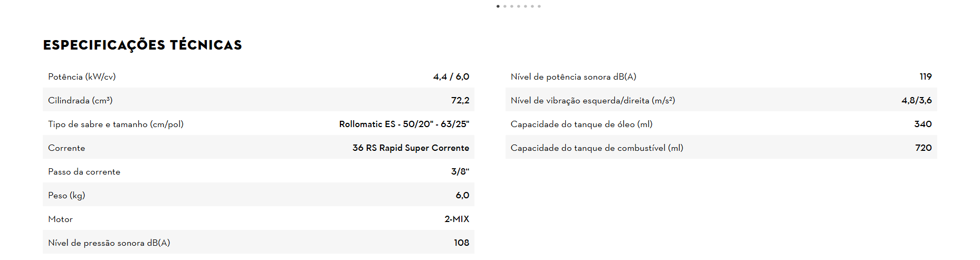Select the fuel tank value 720

[x=923, y=148]
